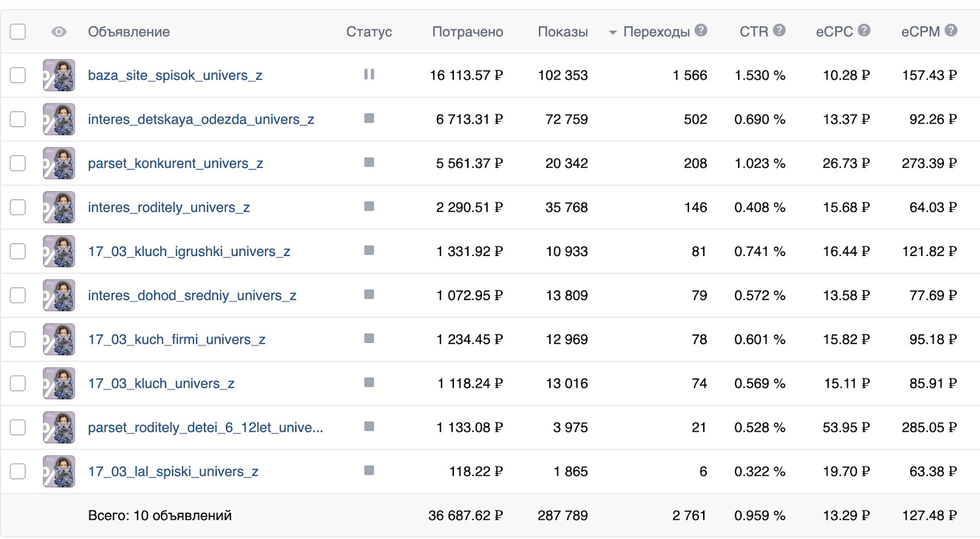Screen dimensions: 980x539
Task: Open the parset_roditely_detei_6_12let ad link
Action: 205,428
